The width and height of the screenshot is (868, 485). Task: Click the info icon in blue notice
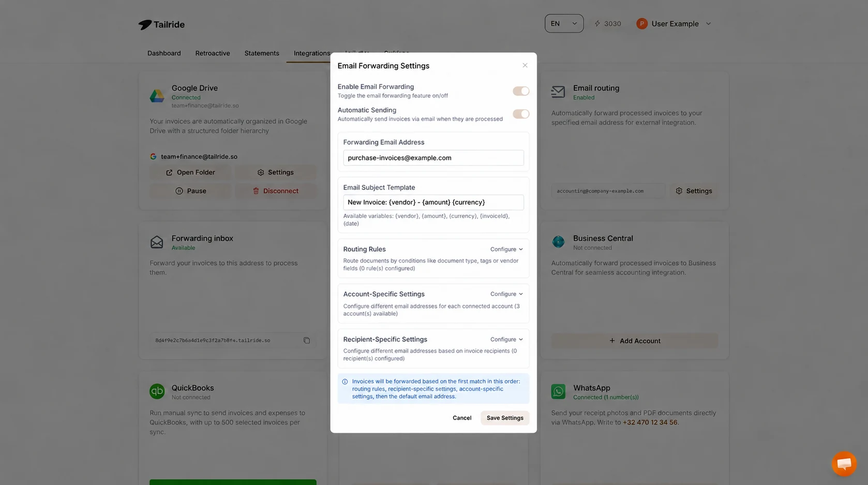[345, 381]
